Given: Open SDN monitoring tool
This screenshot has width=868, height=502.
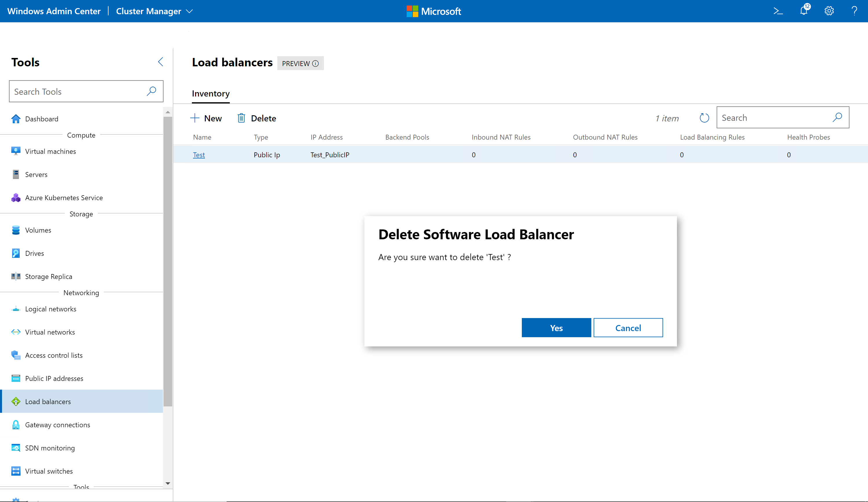Looking at the screenshot, I should [x=49, y=448].
